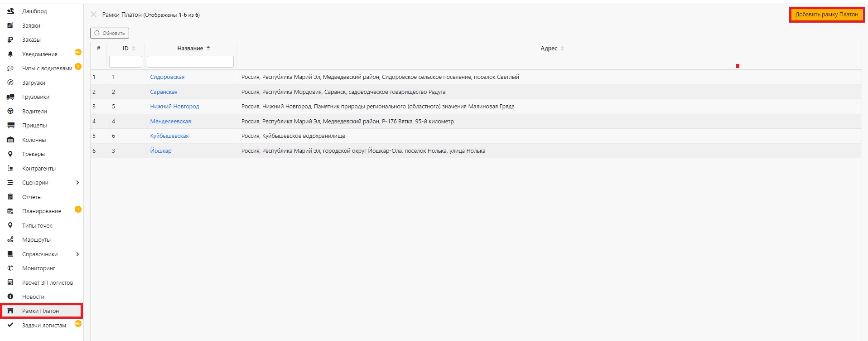
Task: Close the Рамки Платон panel with X
Action: (93, 15)
